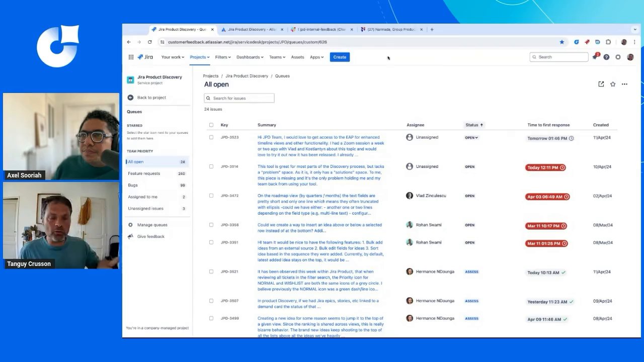The height and width of the screenshot is (362, 644).
Task: Expand the Projects dropdown
Action: point(200,57)
